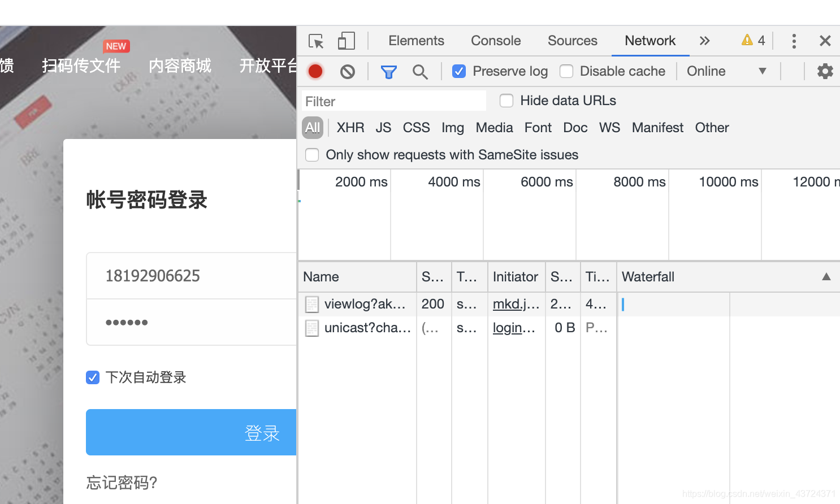
Task: Close the DevTools panel
Action: (825, 41)
